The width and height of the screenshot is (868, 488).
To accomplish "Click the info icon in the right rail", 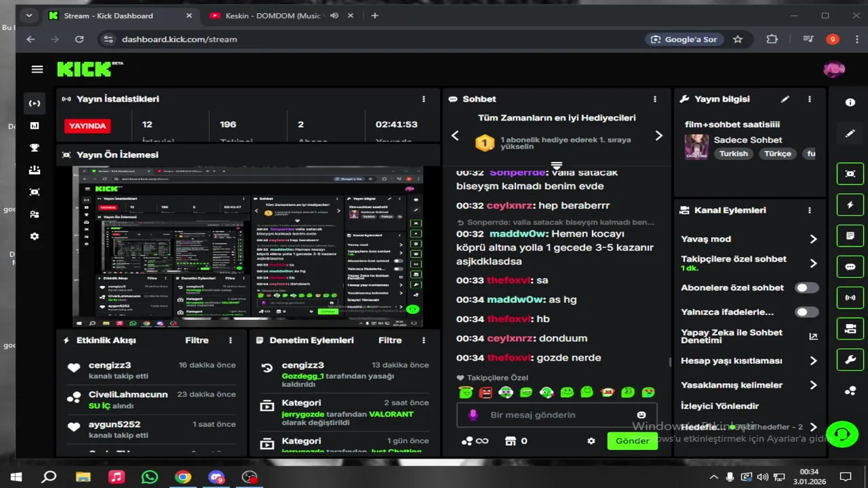I will tap(850, 102).
